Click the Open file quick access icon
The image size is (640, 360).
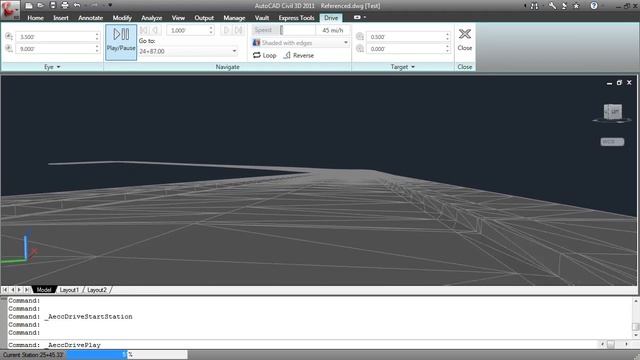pyautogui.click(x=40, y=5)
